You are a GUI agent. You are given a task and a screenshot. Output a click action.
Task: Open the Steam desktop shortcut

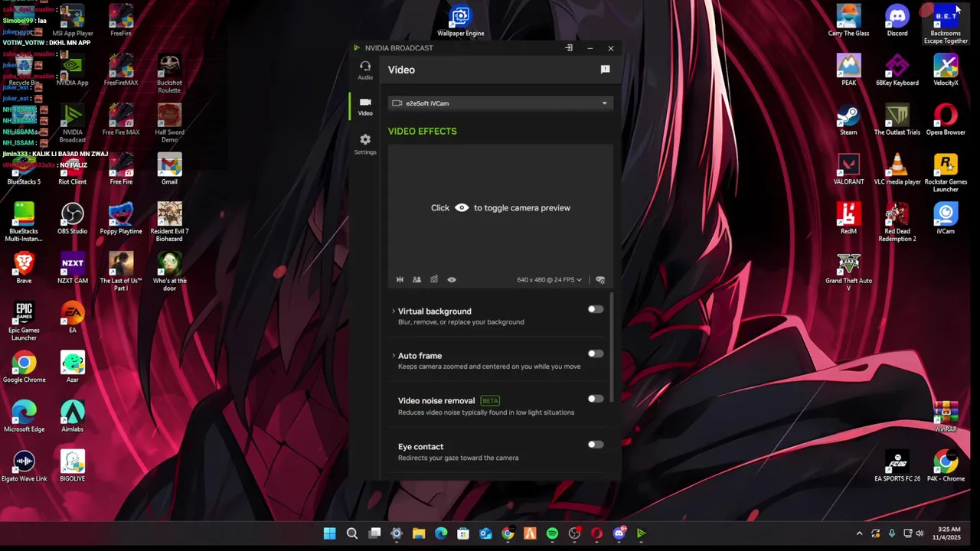[848, 120]
